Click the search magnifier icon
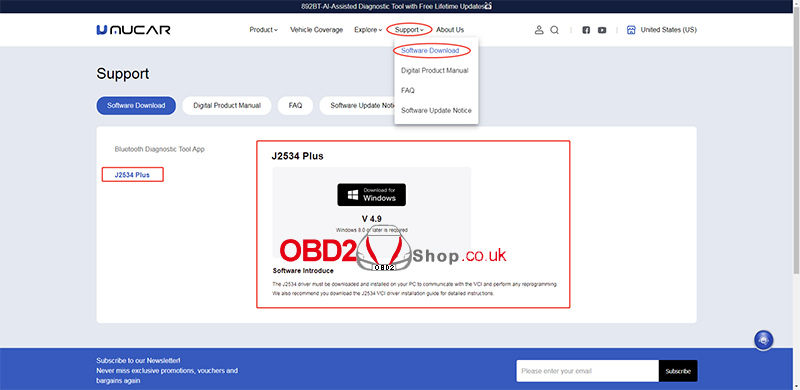 555,30
